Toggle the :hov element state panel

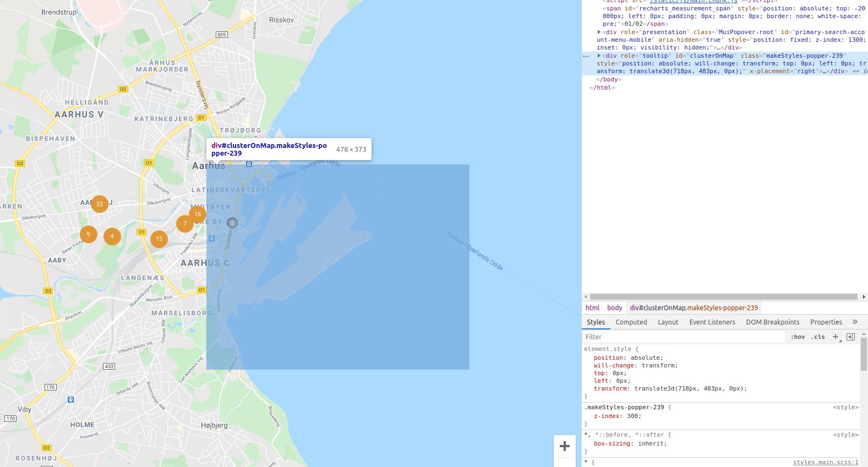point(798,337)
